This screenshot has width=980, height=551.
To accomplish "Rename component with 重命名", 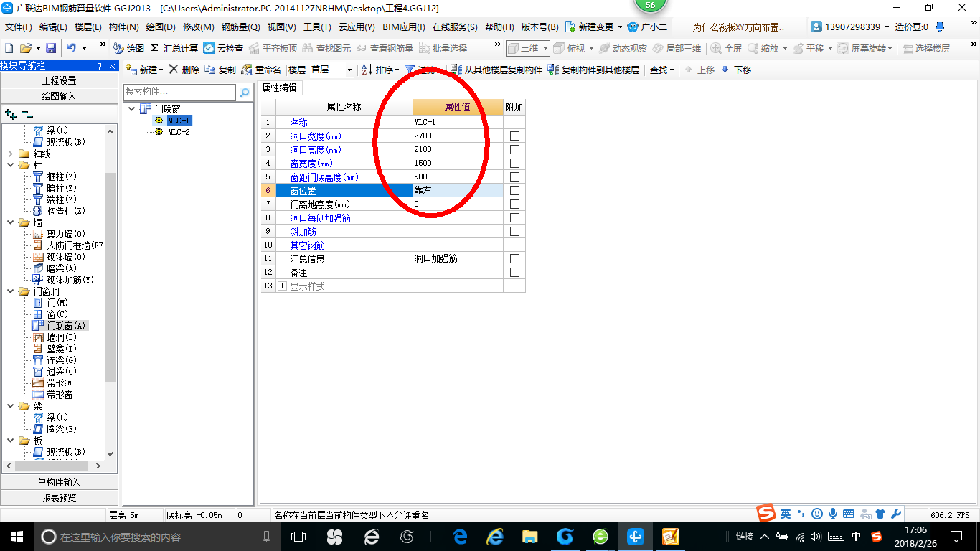I will (x=262, y=70).
